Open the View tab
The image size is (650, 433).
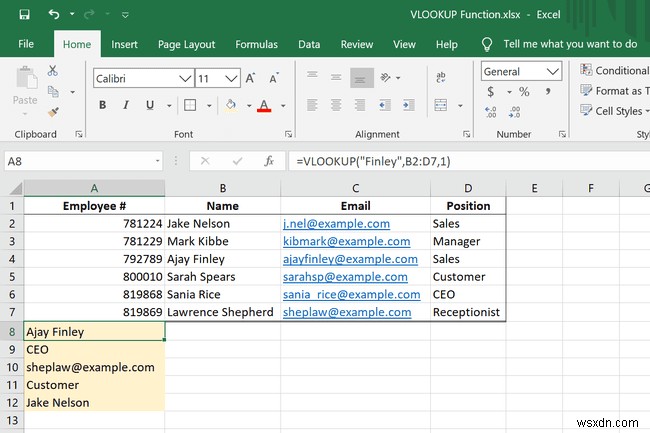(x=404, y=44)
